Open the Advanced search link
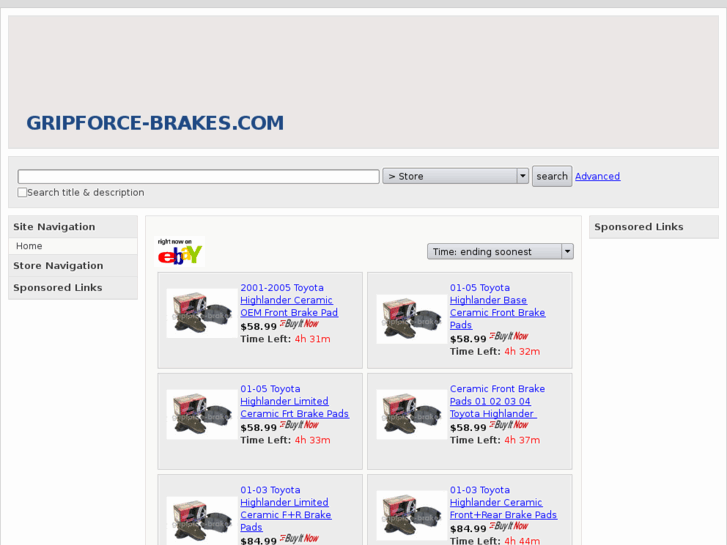The width and height of the screenshot is (727, 545). click(598, 176)
